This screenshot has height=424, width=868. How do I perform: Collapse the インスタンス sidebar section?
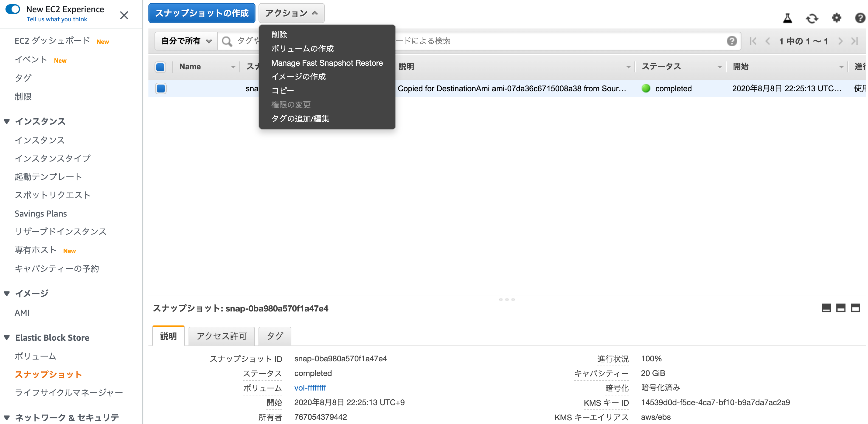7,121
